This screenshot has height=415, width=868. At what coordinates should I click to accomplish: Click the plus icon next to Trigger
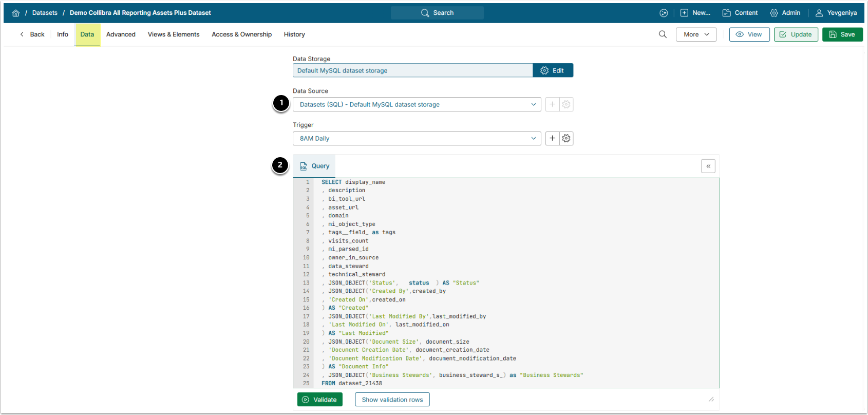(x=552, y=138)
